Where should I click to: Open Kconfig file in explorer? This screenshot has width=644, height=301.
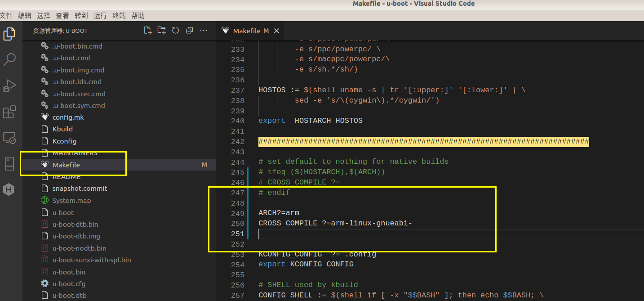coord(64,141)
